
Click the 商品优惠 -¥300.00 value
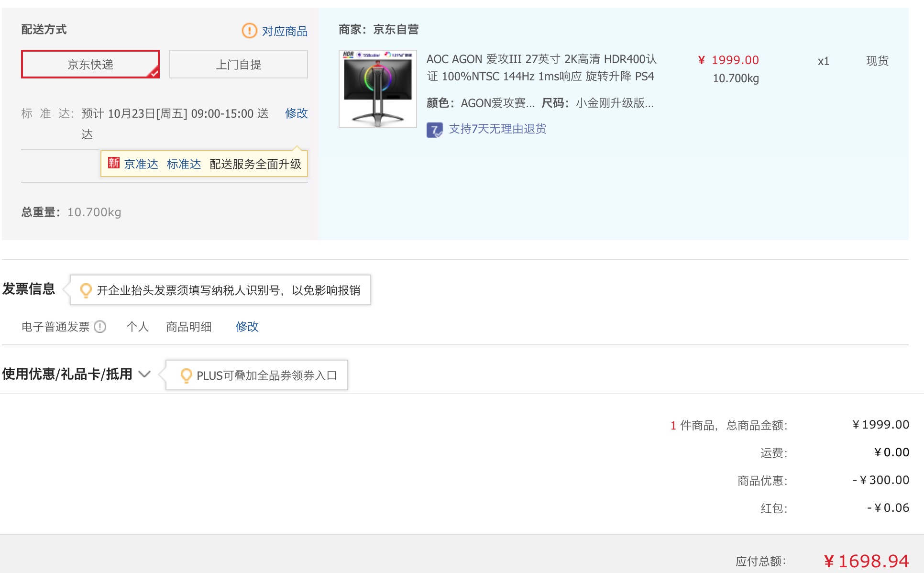click(x=881, y=480)
